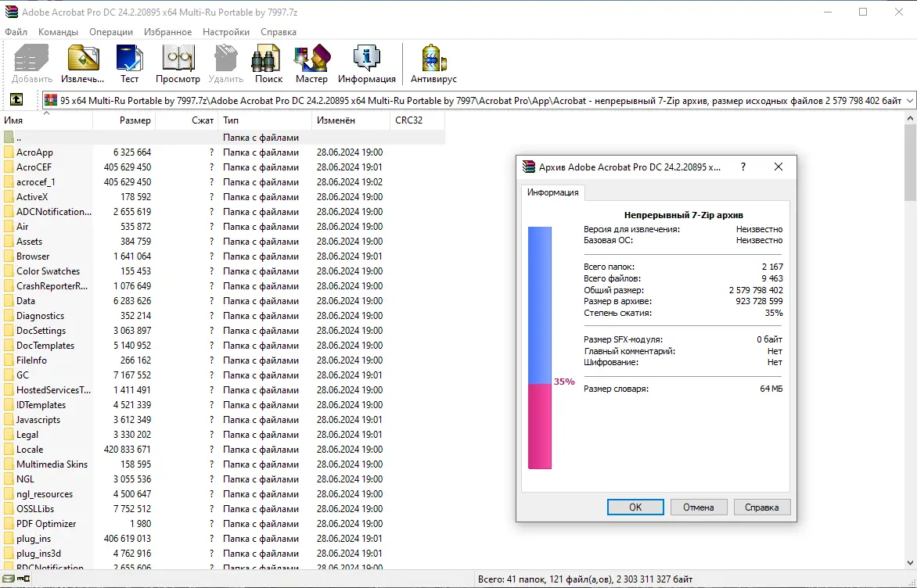Select the GC folder icon

point(9,375)
